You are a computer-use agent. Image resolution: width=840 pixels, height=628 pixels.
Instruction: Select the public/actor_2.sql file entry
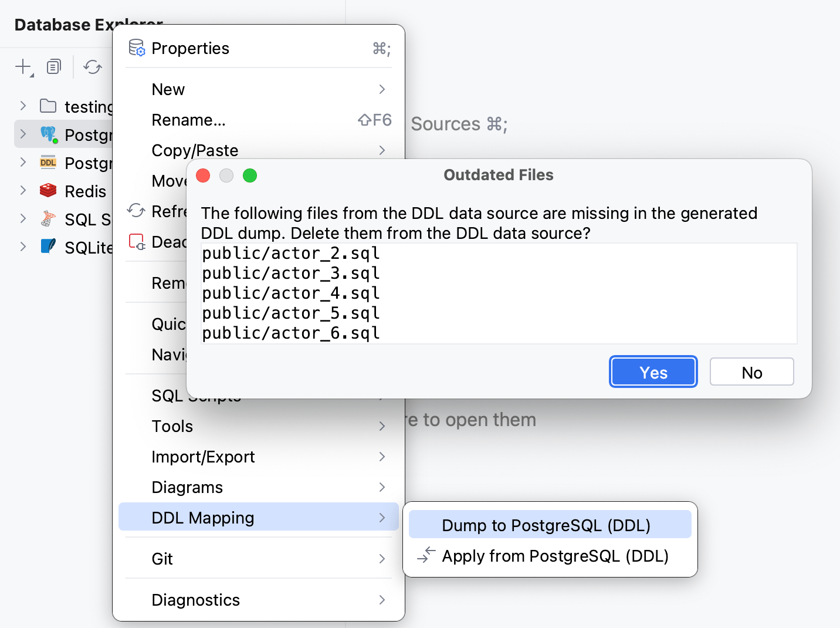click(290, 253)
